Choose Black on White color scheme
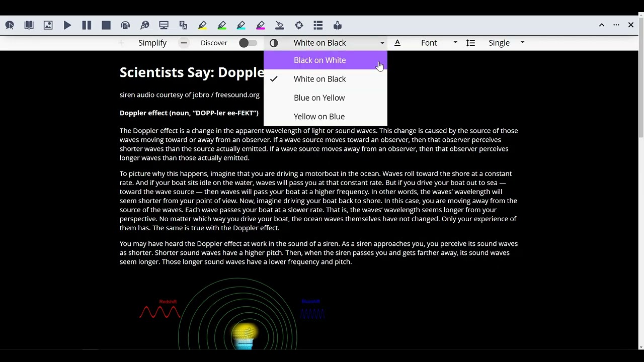This screenshot has width=644, height=362. (326, 60)
